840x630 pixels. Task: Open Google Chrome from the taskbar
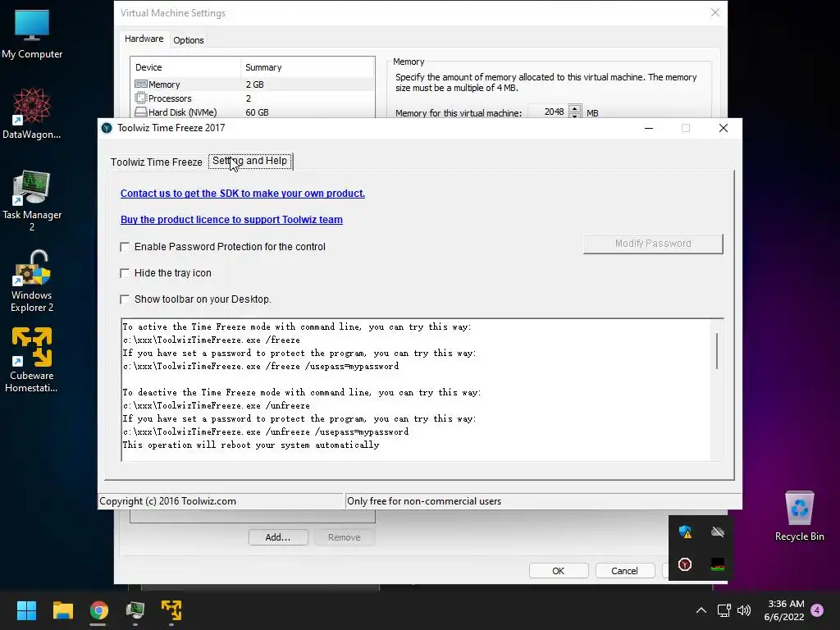(98, 610)
